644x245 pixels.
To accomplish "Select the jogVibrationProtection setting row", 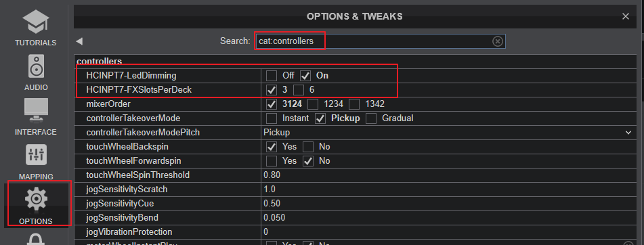I will (356, 232).
